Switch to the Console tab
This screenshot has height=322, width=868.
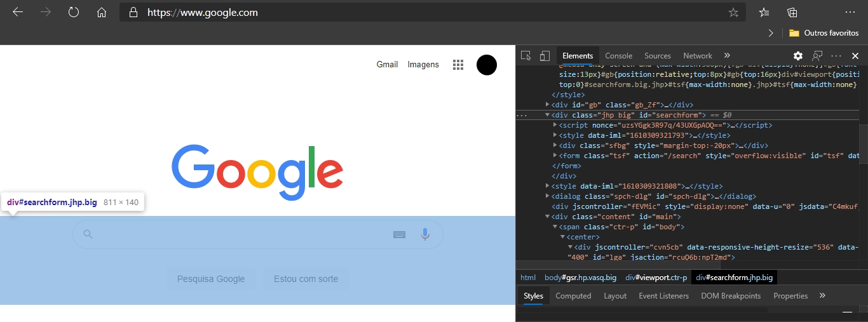tap(618, 56)
